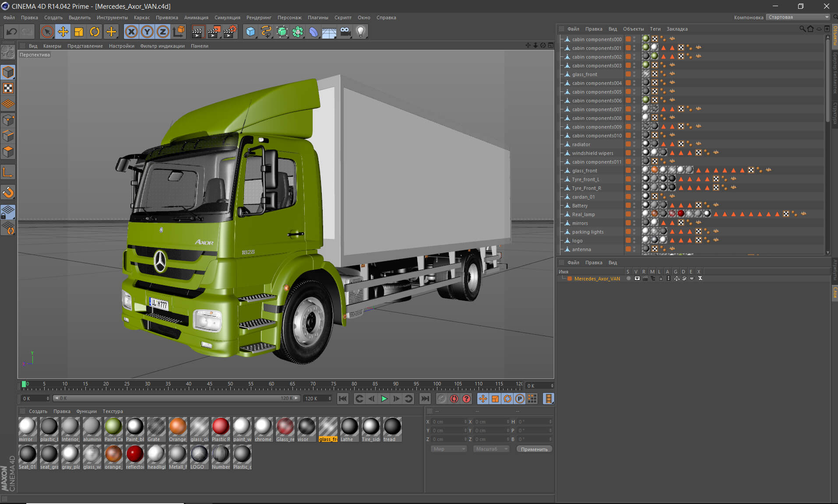The height and width of the screenshot is (504, 838).
Task: Expand the cabin components000 object
Action: point(562,39)
